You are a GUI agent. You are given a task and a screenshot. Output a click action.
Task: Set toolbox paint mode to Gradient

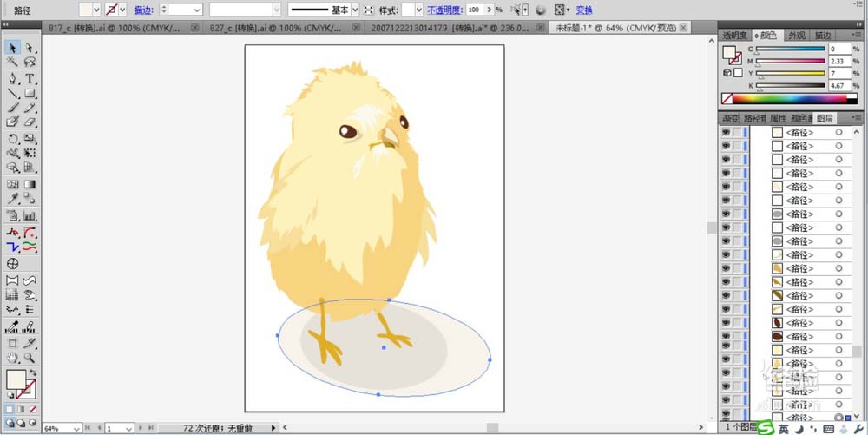click(22, 409)
